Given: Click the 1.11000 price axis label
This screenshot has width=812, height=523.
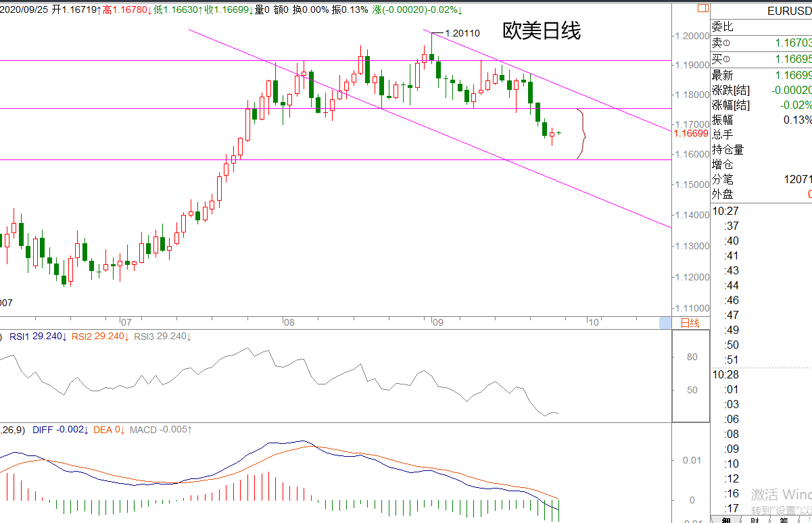Looking at the screenshot, I should (x=691, y=307).
